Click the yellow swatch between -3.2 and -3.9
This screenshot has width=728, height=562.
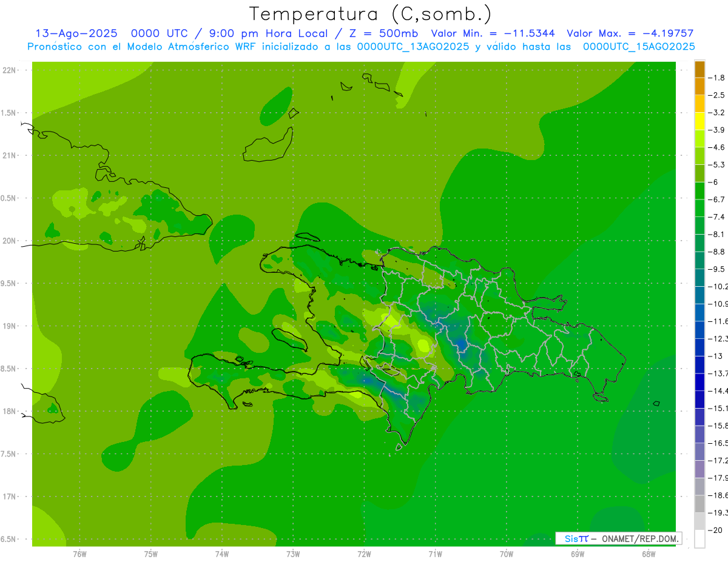coord(700,121)
